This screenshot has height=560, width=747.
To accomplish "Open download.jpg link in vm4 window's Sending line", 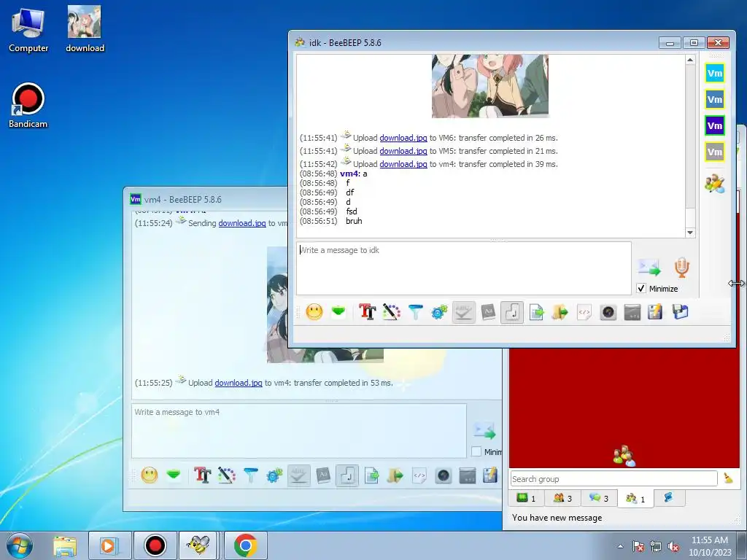I will click(242, 223).
